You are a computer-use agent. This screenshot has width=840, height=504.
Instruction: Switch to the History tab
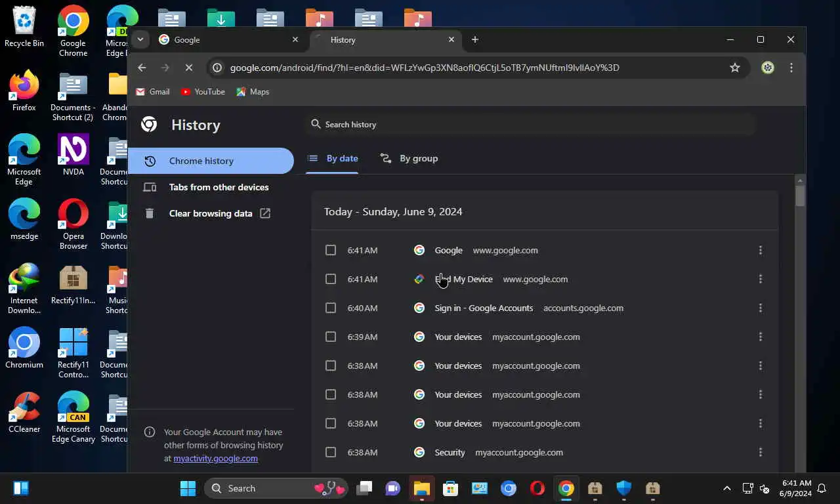[386, 39]
